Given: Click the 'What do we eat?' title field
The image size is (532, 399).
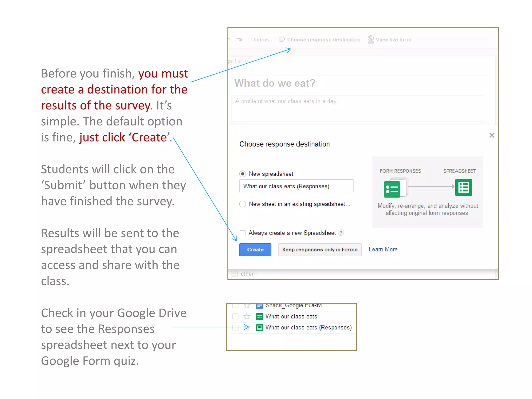Looking at the screenshot, I should pyautogui.click(x=361, y=83).
